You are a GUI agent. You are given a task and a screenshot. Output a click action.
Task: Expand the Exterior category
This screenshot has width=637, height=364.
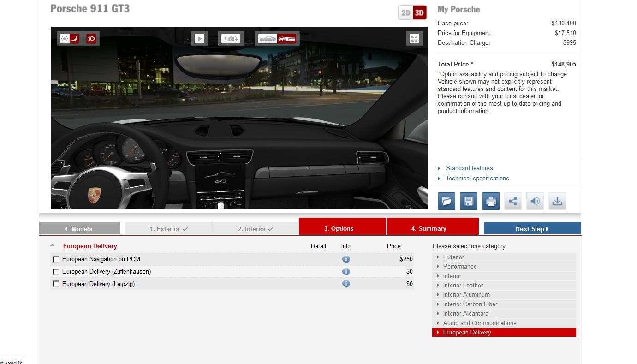504,257
